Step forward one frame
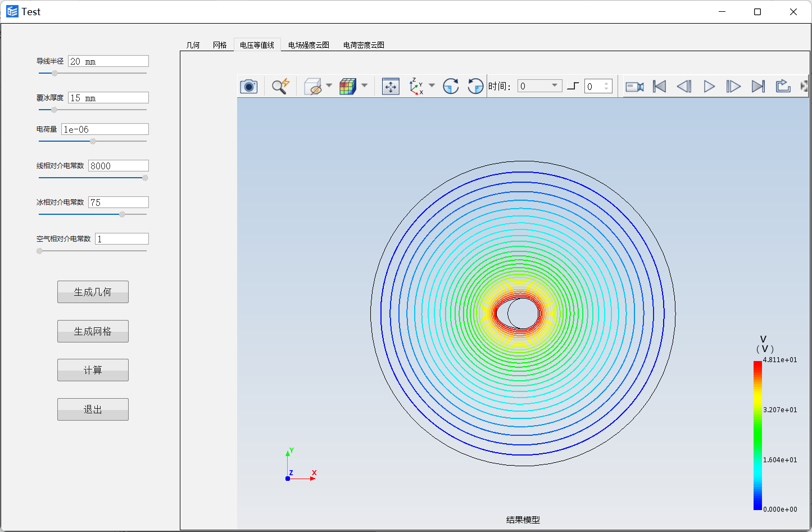Viewport: 812px width, 532px height. 733,87
